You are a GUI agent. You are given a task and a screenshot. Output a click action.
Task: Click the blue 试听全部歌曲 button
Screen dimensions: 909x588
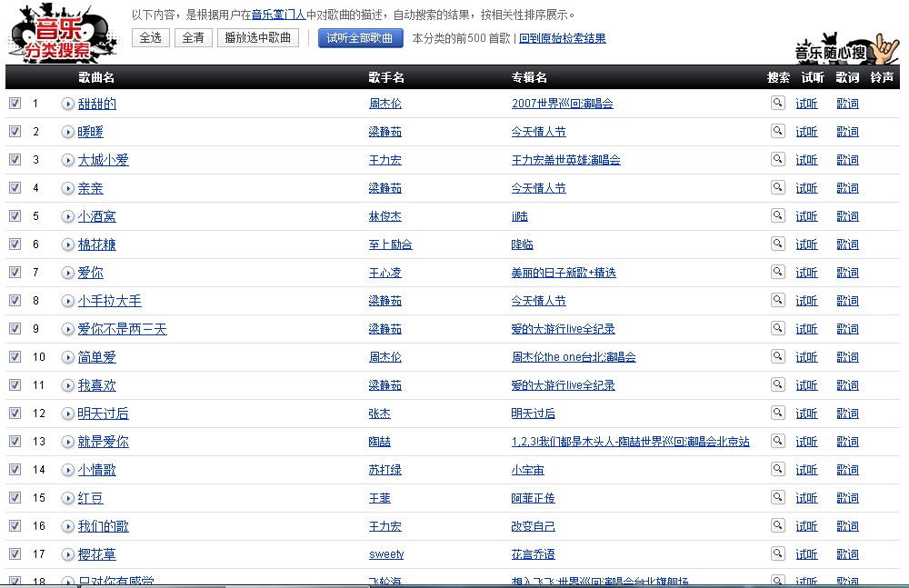[359, 37]
